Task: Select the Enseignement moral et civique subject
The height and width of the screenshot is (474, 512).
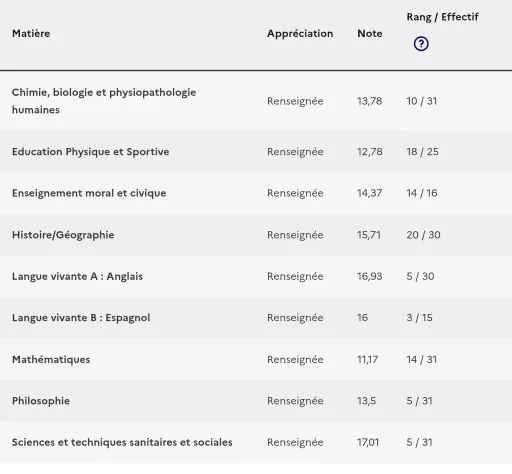Action: point(89,193)
